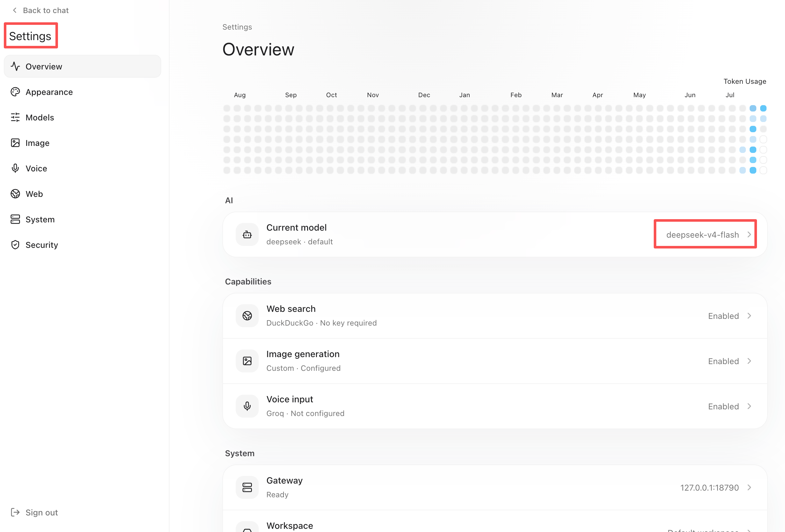Click the robot icon beside Current model
This screenshot has height=532, width=785.
tap(247, 234)
